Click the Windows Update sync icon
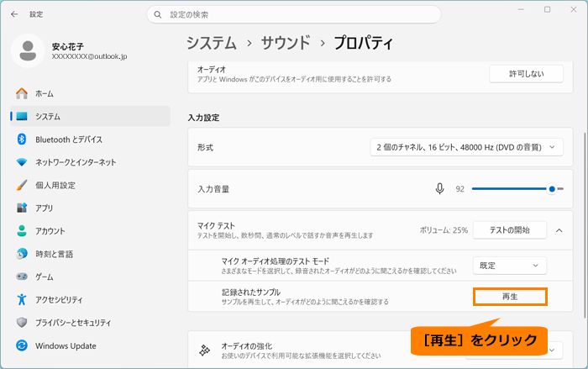The image size is (588, 369). [x=22, y=345]
